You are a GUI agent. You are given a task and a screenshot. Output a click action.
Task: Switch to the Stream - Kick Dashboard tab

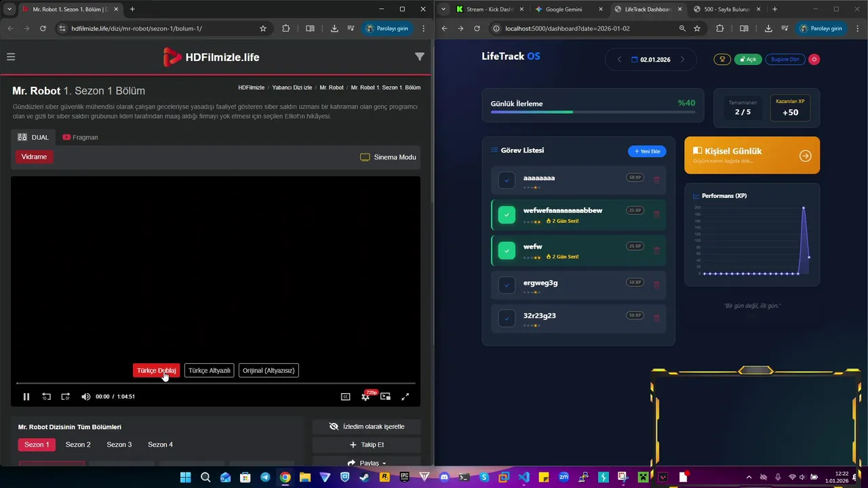pyautogui.click(x=490, y=9)
